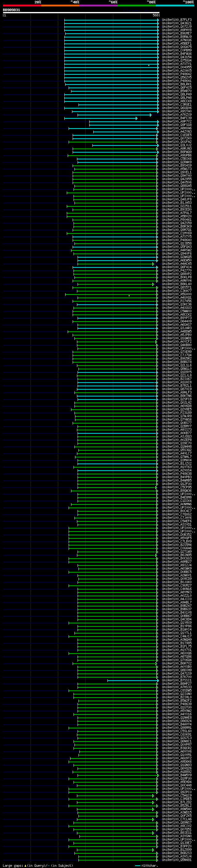The width and height of the screenshot is (197, 868).
Task: Open hit UniRef100_Q6F4I5
Action: click(x=176, y=88)
